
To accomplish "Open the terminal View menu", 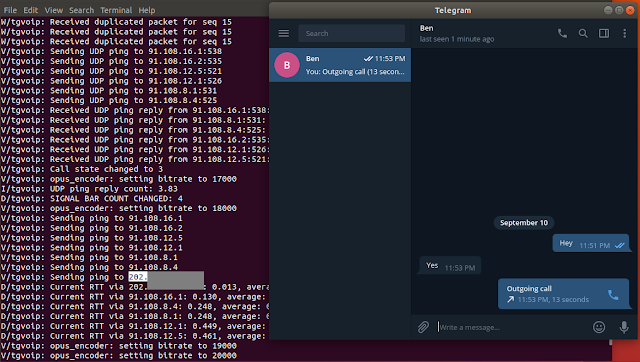I will tap(54, 10).
